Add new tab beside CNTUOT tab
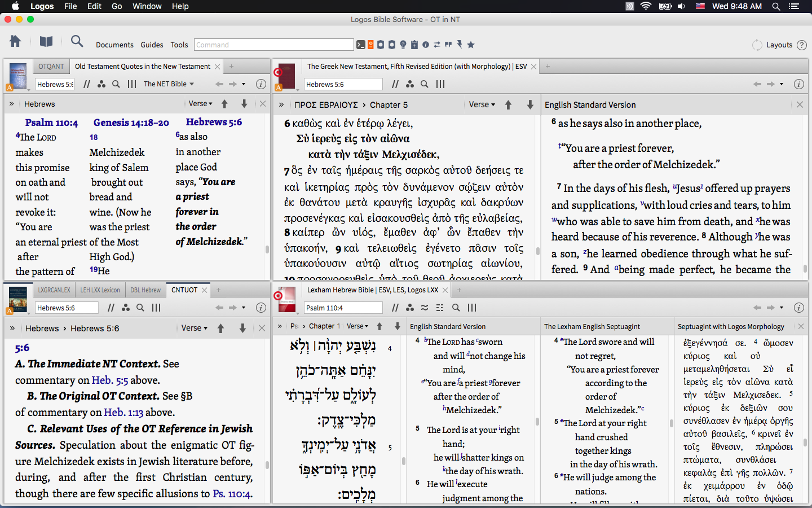This screenshot has height=508, width=812. point(218,290)
